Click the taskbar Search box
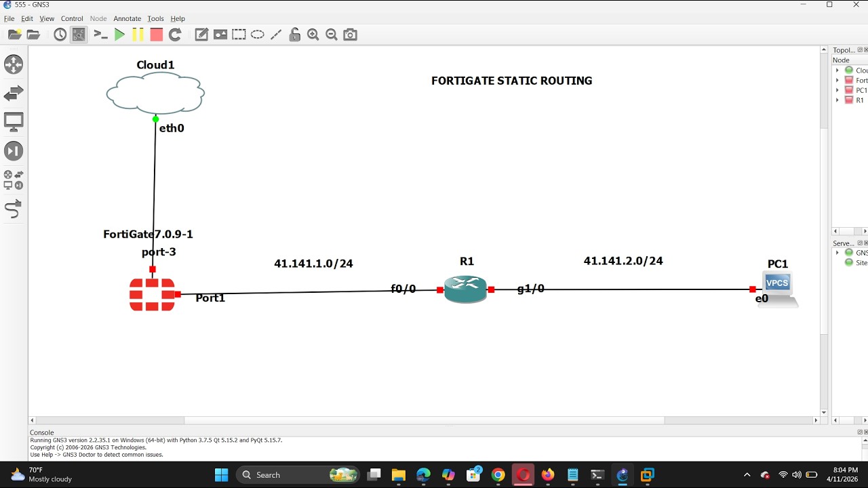Viewport: 868px width, 488px height. (298, 475)
